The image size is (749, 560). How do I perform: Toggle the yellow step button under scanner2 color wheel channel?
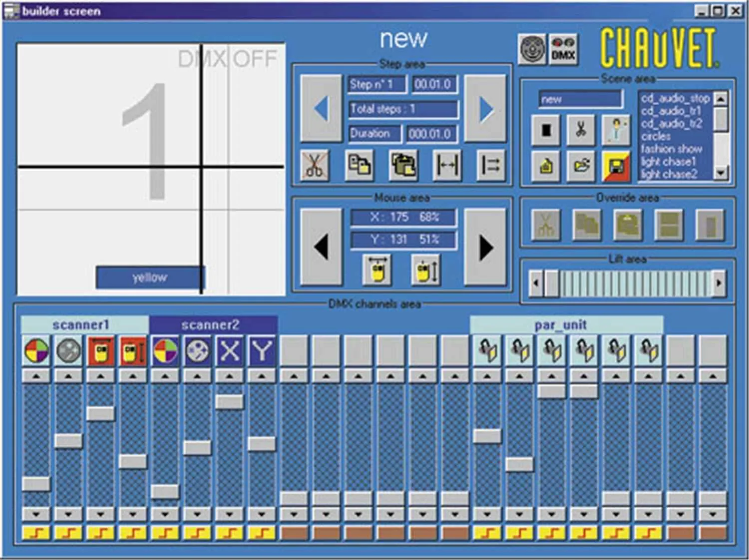(x=165, y=533)
